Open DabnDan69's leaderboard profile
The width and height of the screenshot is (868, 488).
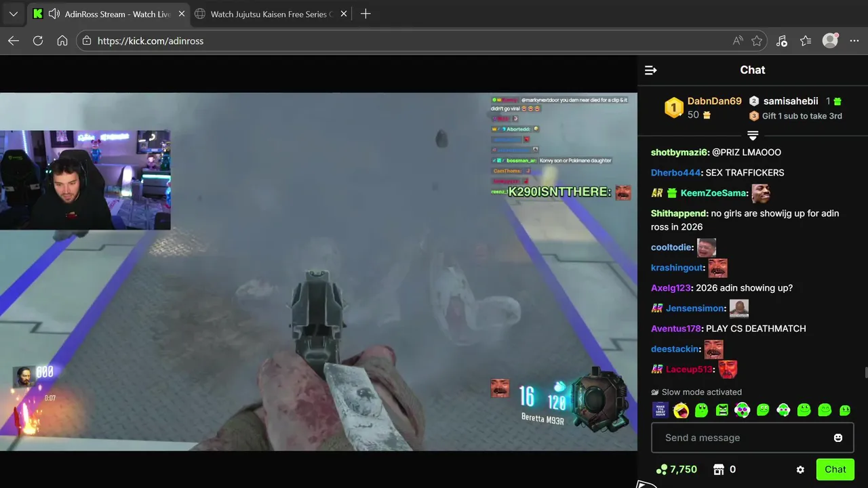714,101
